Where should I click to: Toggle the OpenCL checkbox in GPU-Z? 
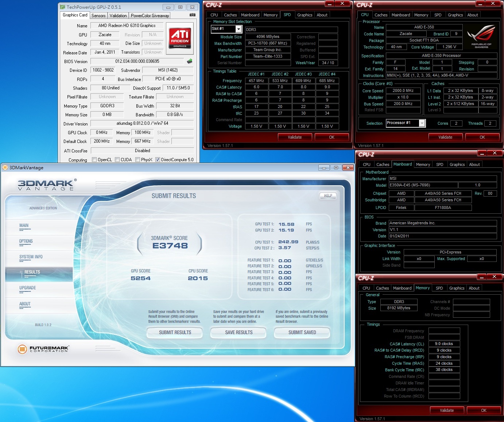94,159
